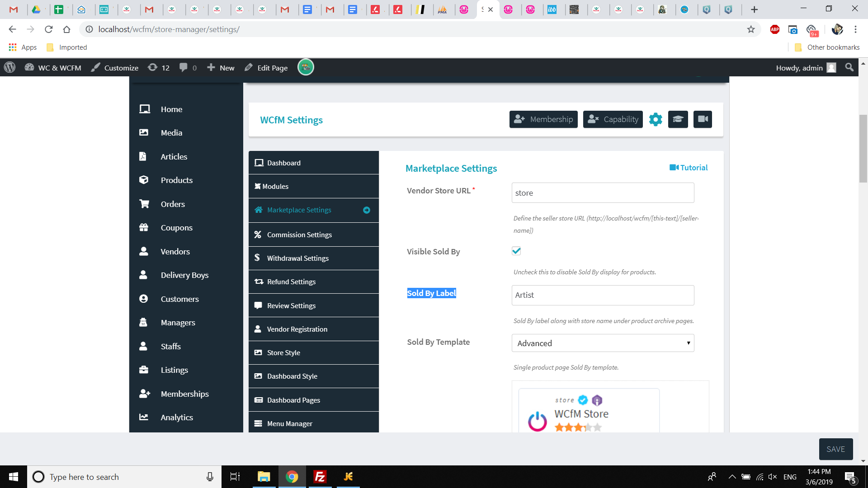Open the Tutorial link

689,168
